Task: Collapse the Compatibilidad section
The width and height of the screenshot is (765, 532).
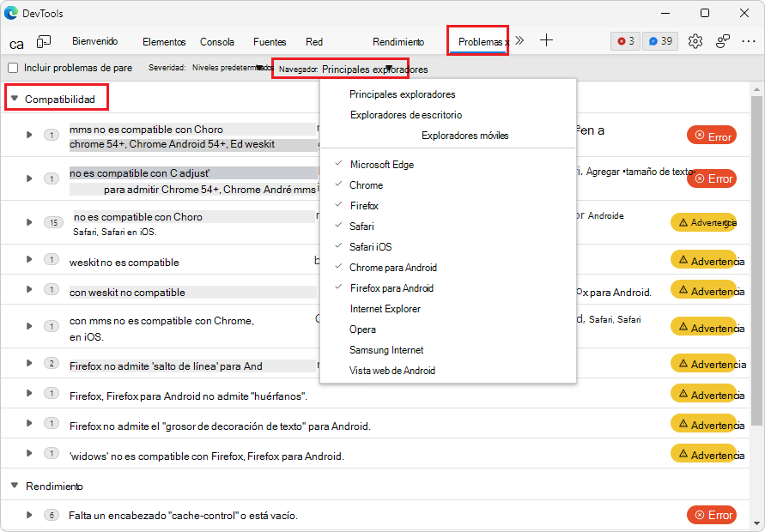Action: (x=15, y=99)
